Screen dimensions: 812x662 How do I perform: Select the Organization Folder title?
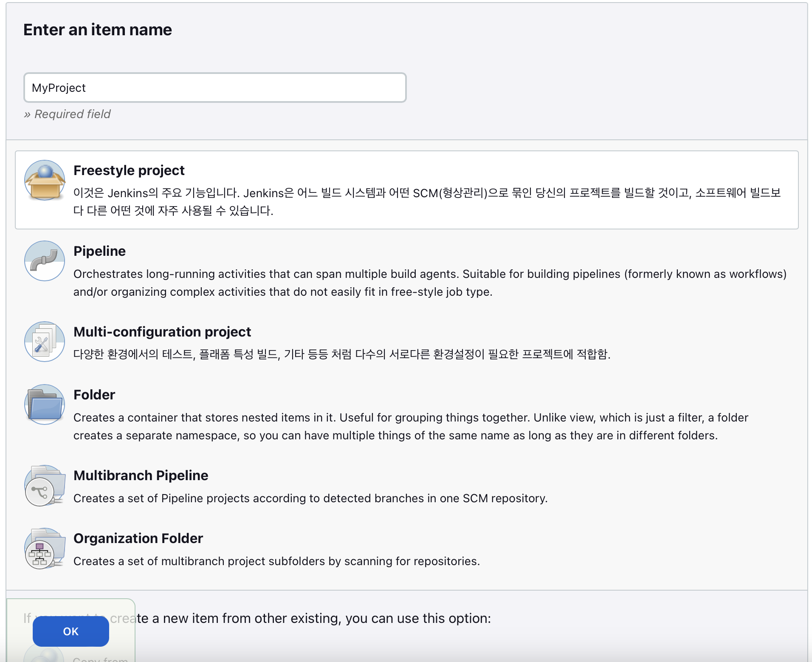[138, 538]
